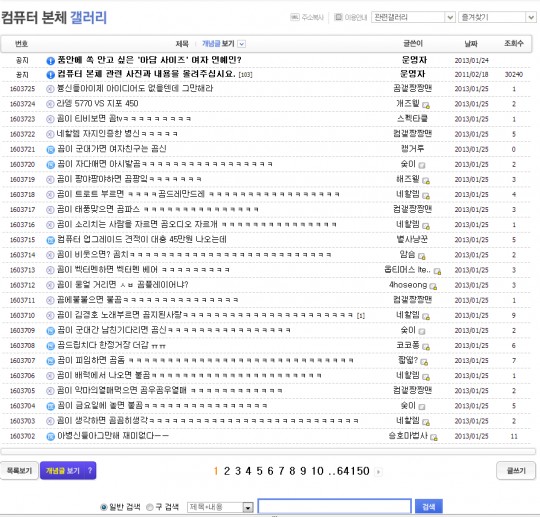Expand the 제목+내용 search type dropdown
The height and width of the screenshot is (517, 540).
248,507
